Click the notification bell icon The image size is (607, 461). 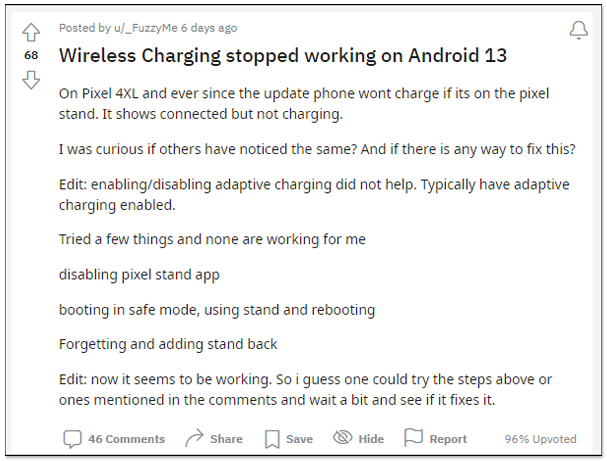pos(578,31)
